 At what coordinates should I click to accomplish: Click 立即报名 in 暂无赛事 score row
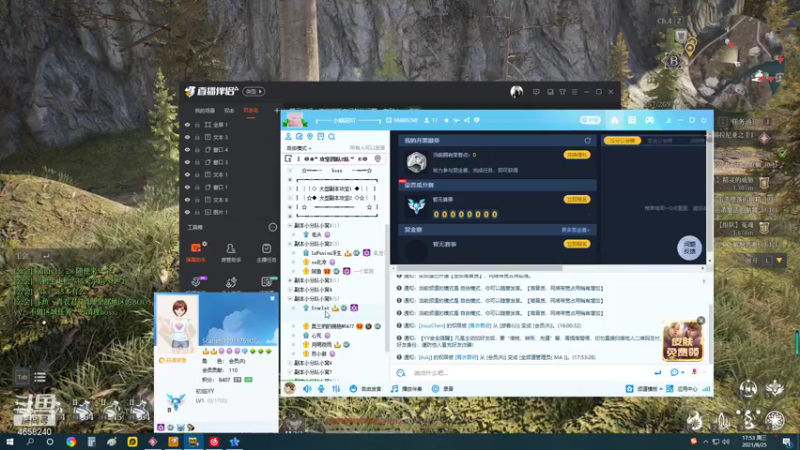(577, 199)
